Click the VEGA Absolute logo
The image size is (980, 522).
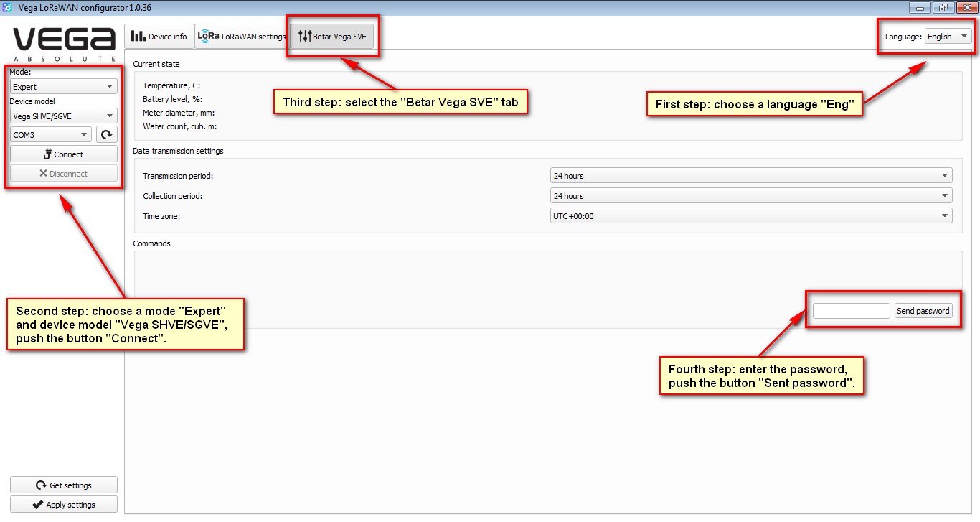[64, 45]
